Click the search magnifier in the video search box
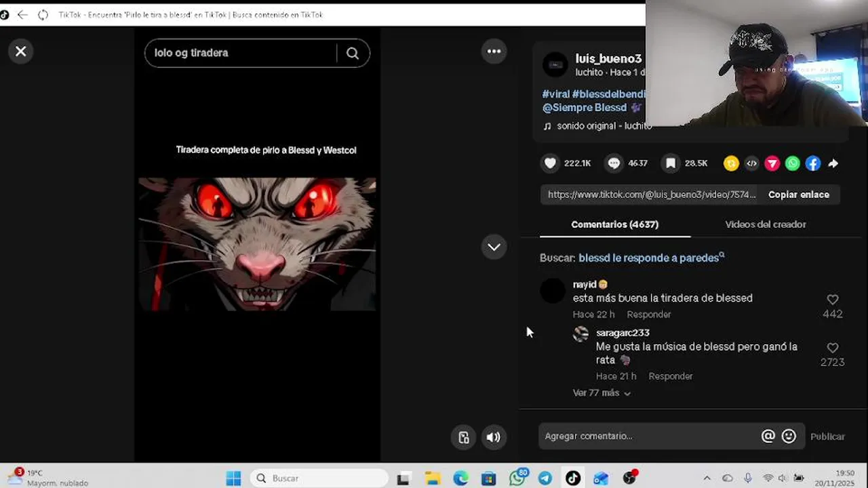The height and width of the screenshot is (488, 868). [353, 54]
